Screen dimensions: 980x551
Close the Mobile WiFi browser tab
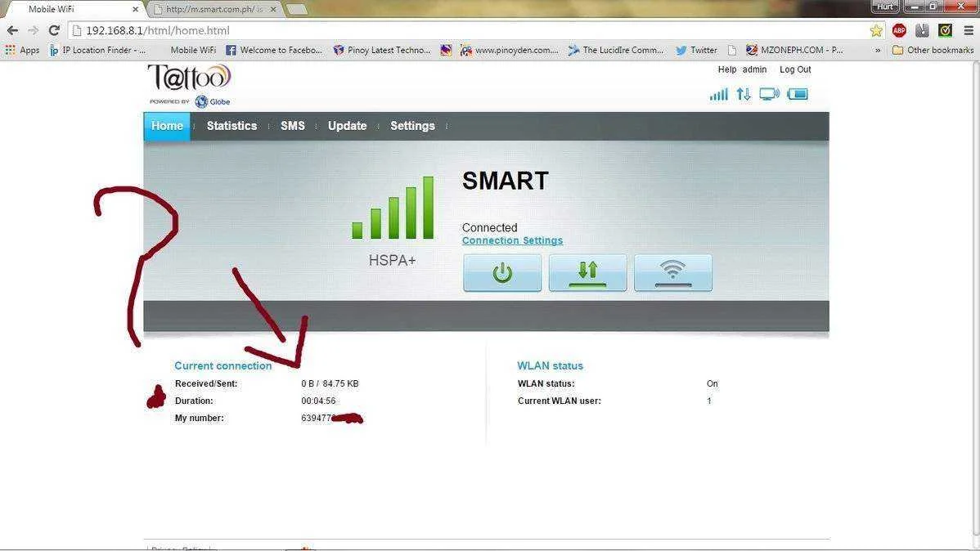click(x=135, y=9)
